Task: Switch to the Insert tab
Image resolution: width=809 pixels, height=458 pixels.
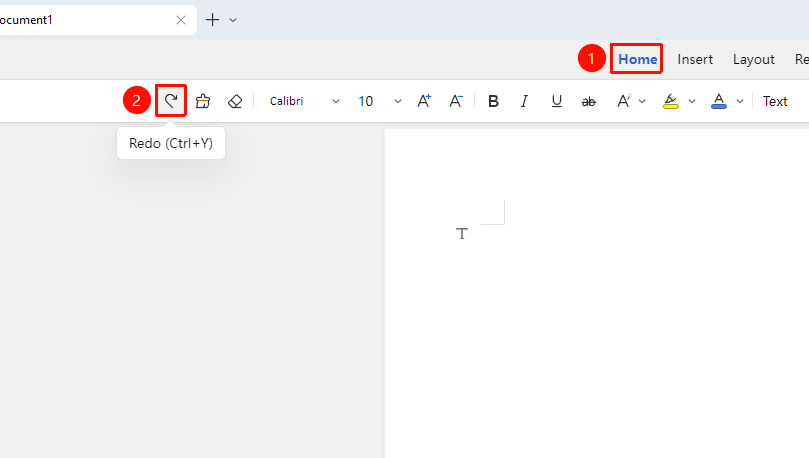Action: 695,59
